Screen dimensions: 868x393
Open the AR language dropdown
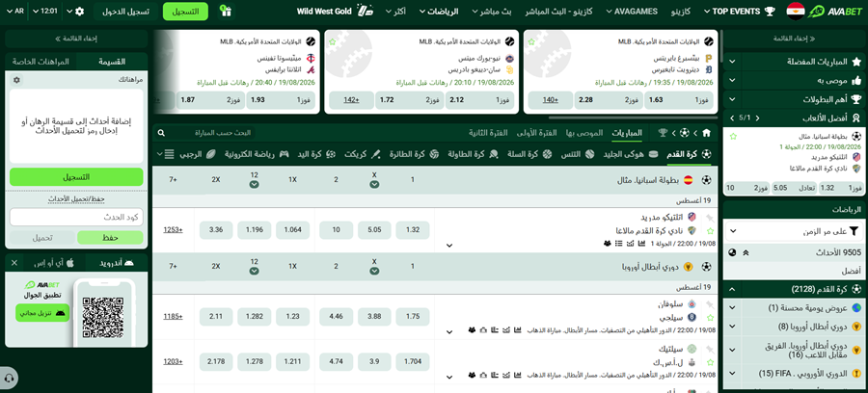coord(14,11)
